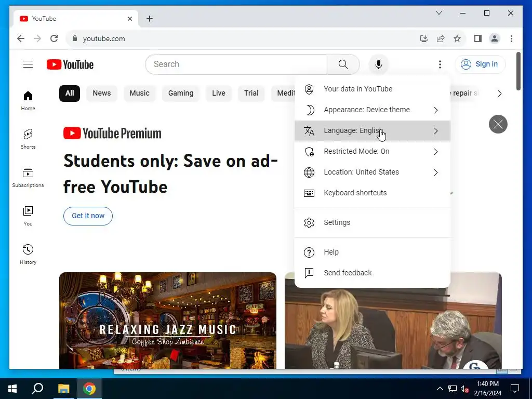Open Home in the sidebar
This screenshot has height=399, width=532.
(28, 100)
